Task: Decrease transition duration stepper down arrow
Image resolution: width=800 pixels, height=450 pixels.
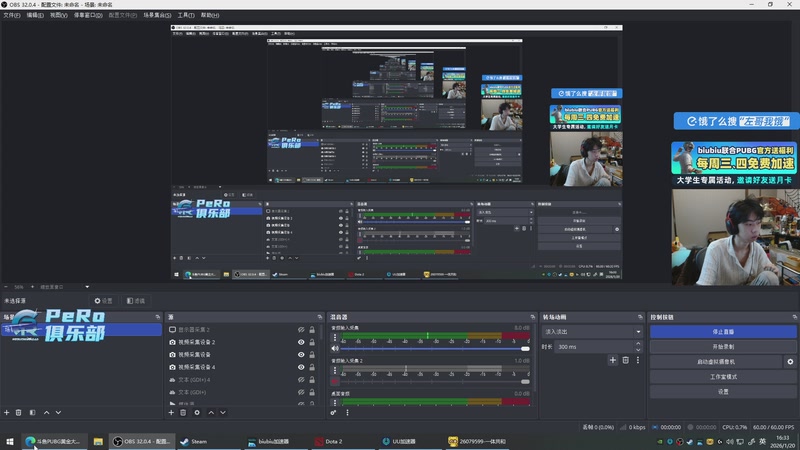Action: [638, 349]
